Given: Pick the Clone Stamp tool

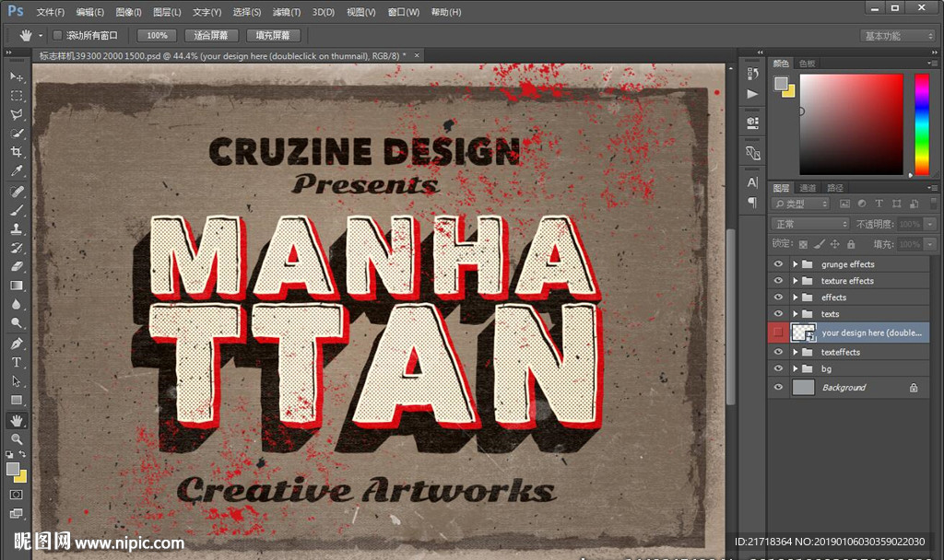Looking at the screenshot, I should 17,229.
